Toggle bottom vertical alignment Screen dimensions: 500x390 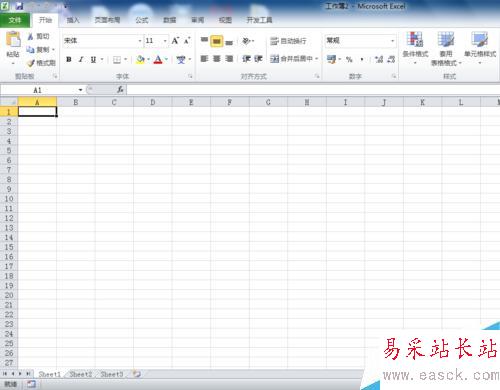(229, 41)
